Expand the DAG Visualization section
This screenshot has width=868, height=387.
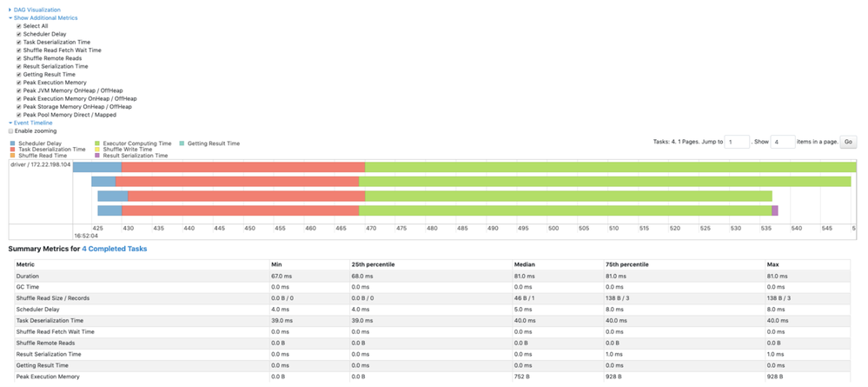pos(35,10)
